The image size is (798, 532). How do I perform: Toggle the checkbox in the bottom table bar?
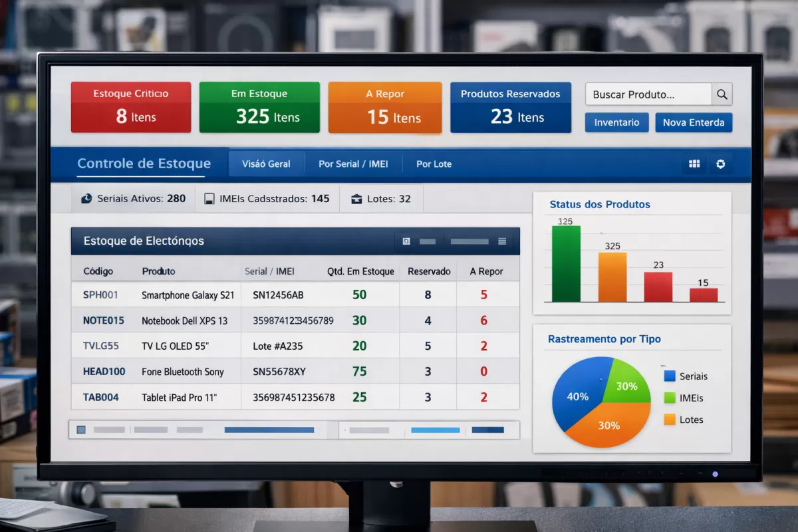81,430
